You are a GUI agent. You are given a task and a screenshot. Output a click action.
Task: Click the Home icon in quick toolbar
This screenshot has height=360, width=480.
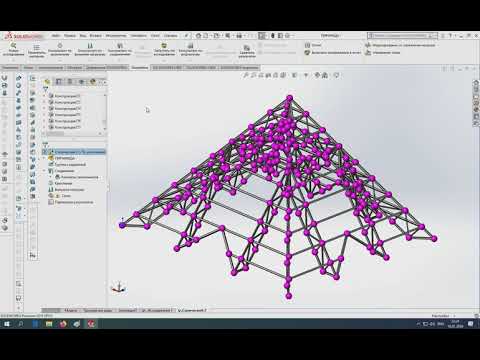click(x=198, y=35)
